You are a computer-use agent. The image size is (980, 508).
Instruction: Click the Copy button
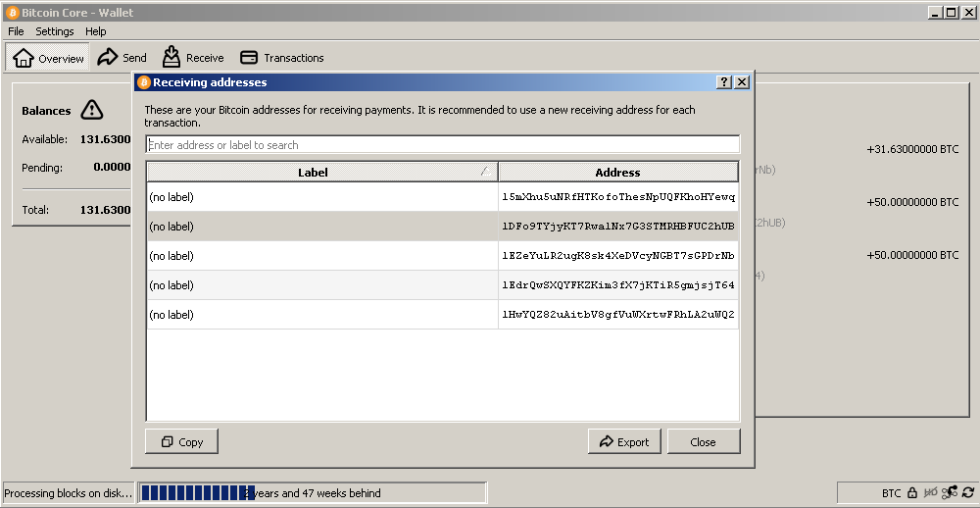(x=182, y=441)
